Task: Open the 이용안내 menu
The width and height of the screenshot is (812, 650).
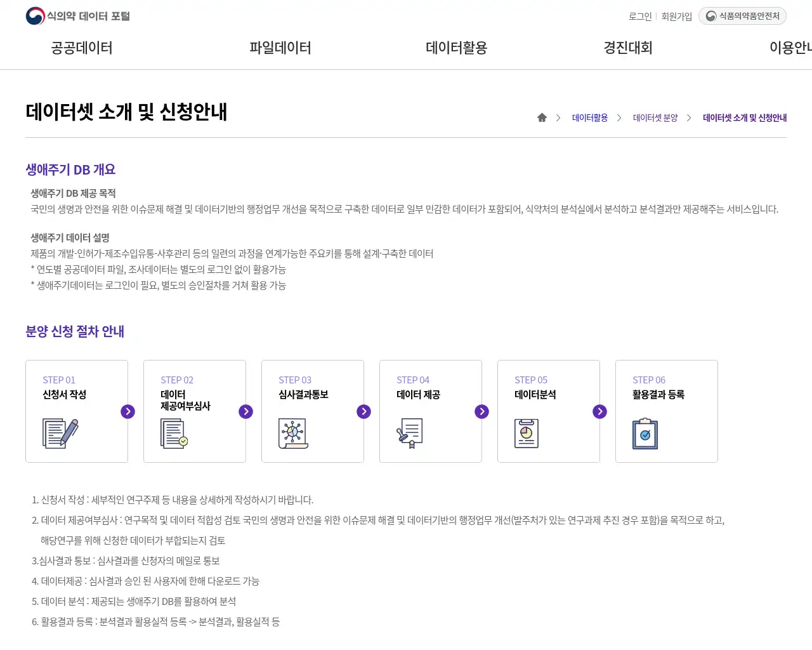Action: coord(790,48)
